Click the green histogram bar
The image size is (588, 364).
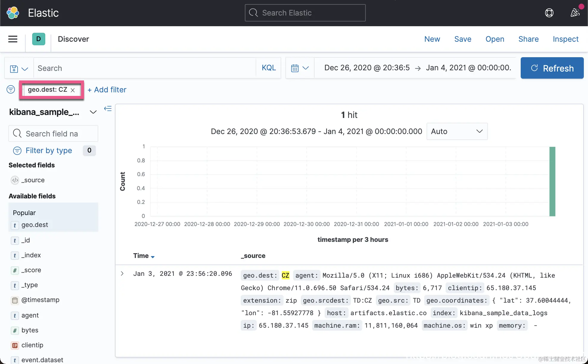(x=552, y=181)
